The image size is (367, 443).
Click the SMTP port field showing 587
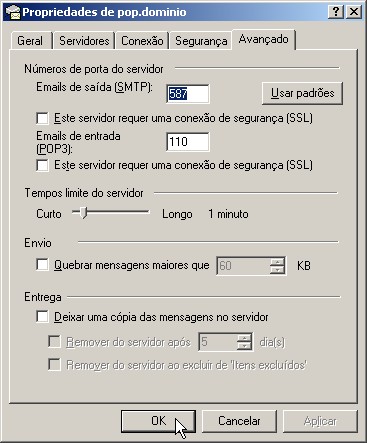coord(188,94)
